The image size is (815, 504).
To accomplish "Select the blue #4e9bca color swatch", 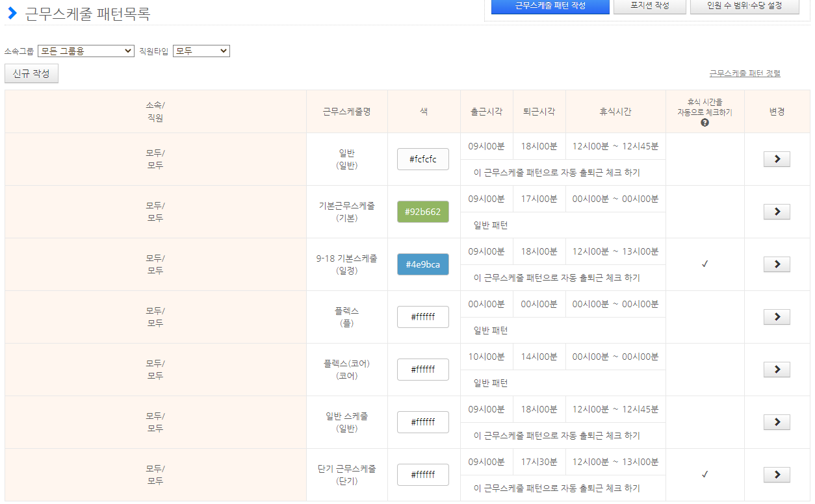I will click(422, 264).
